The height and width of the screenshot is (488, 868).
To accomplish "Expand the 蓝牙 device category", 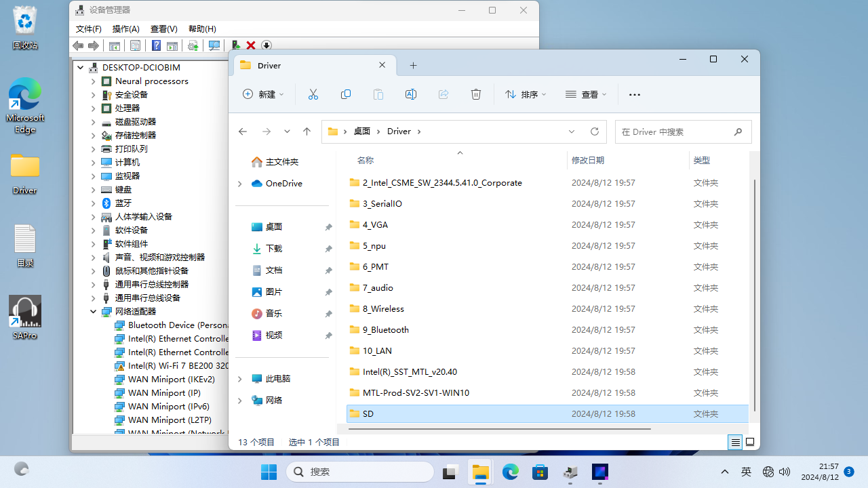I will point(93,203).
